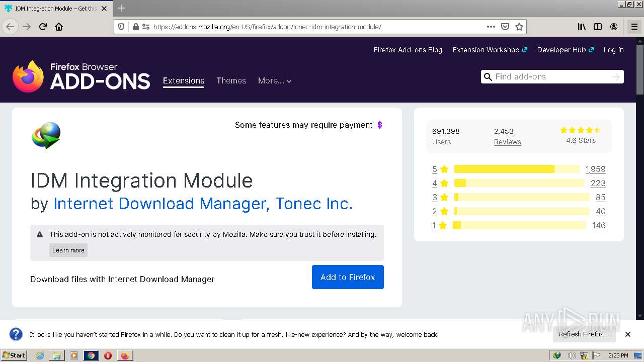Screen dimensions: 644x362
Task: Click the Start button
Action: [14, 355]
